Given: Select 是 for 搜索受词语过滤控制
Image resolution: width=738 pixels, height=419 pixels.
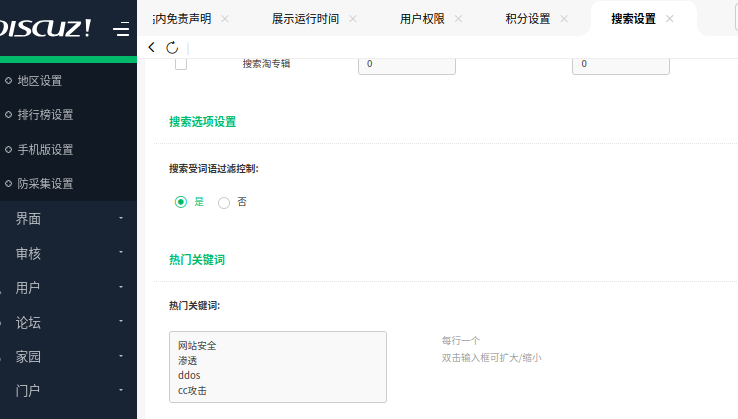Looking at the screenshot, I should (x=181, y=201).
